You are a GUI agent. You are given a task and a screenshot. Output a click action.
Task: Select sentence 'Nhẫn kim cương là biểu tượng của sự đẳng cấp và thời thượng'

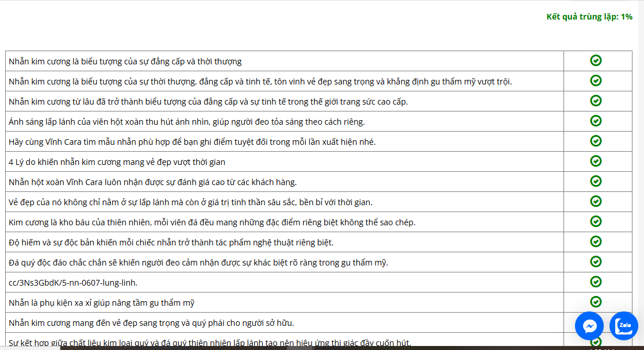(x=125, y=61)
